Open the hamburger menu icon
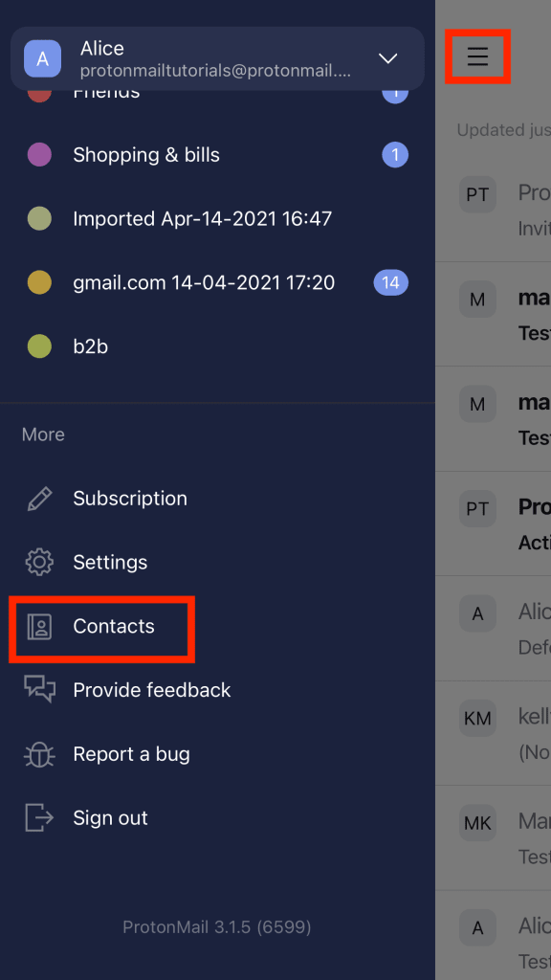The image size is (551, 980). click(x=477, y=57)
